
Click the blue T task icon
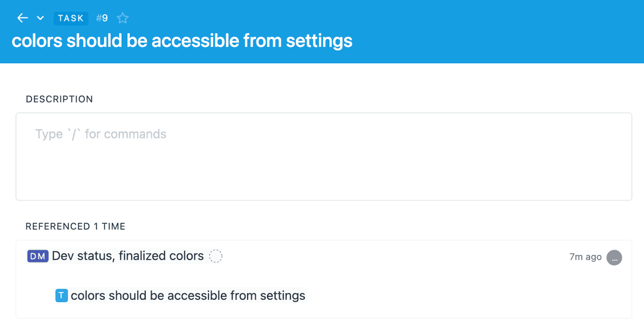(61, 296)
